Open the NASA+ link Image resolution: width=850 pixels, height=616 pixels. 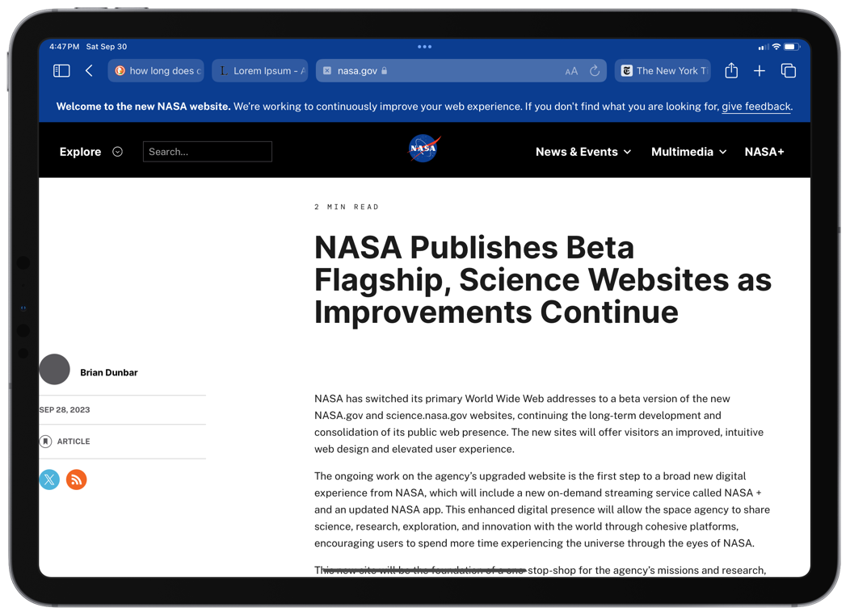(764, 152)
